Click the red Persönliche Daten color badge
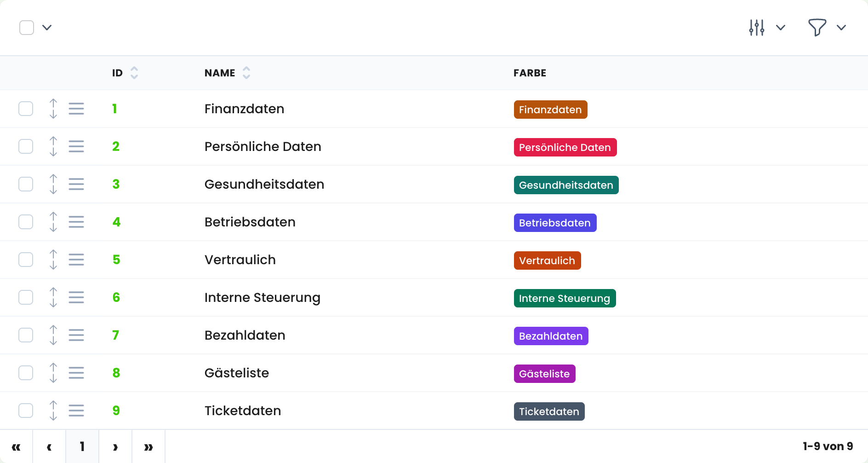Viewport: 868px width, 463px height. [x=565, y=147]
